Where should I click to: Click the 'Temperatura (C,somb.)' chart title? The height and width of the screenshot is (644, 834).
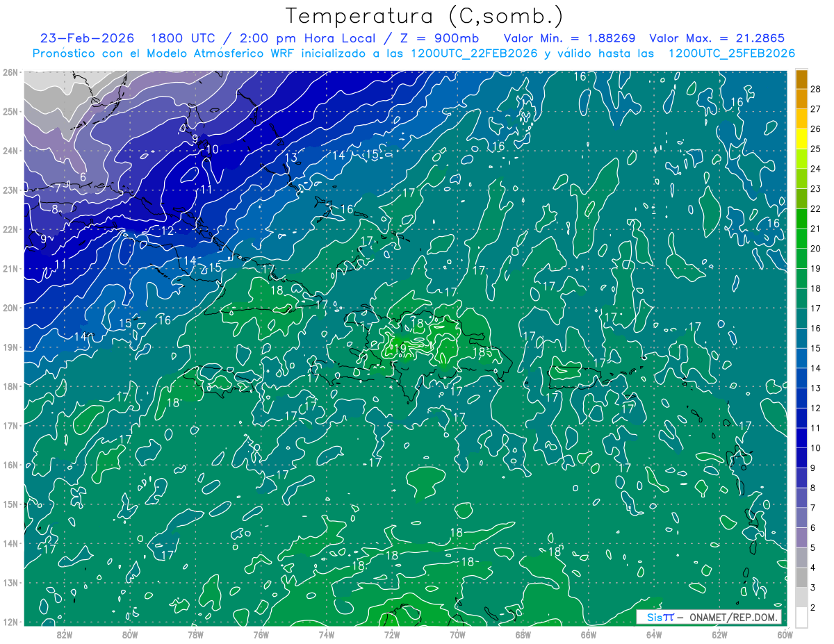[425, 16]
